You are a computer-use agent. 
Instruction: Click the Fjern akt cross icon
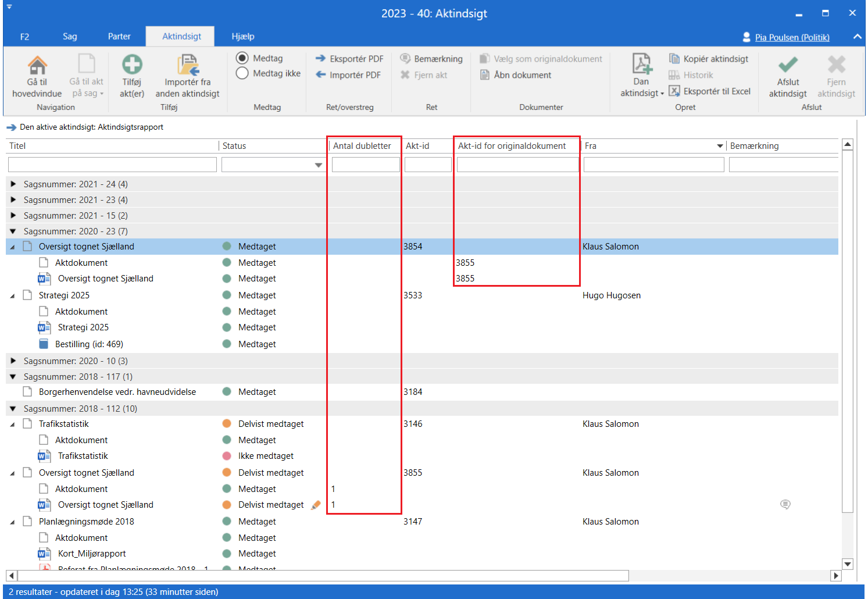point(405,75)
